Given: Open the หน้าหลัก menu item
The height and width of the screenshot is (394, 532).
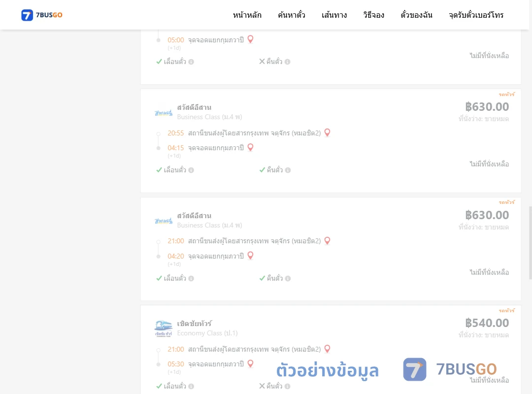Looking at the screenshot, I should click(x=247, y=15).
